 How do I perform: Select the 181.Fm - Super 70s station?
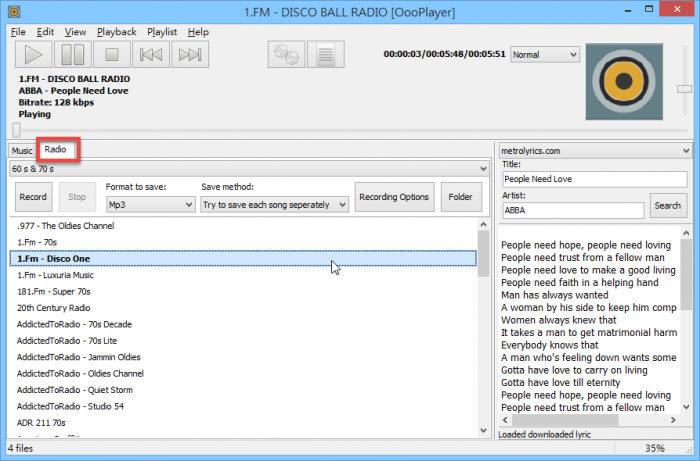(x=243, y=292)
